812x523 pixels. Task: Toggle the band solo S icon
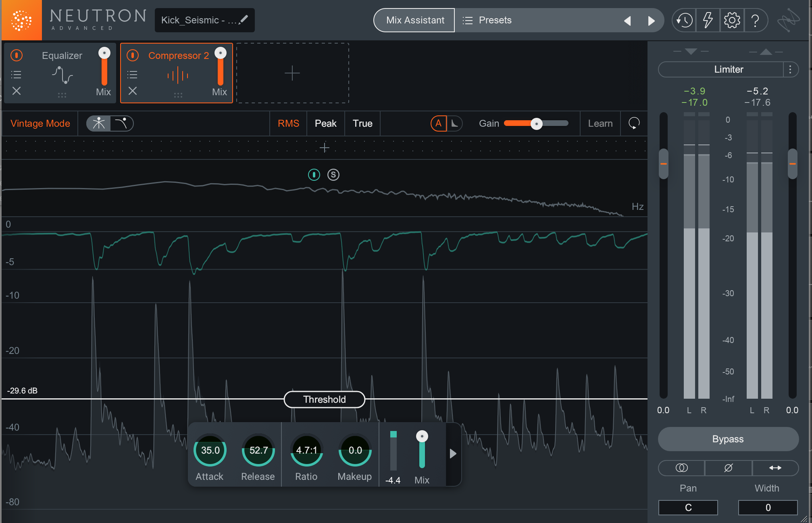[x=333, y=175]
